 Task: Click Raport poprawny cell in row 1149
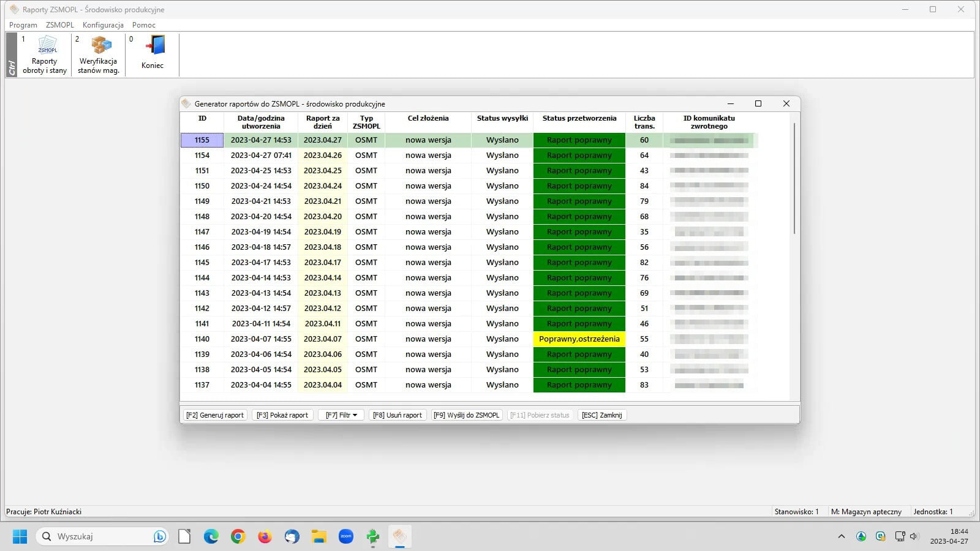pyautogui.click(x=579, y=201)
